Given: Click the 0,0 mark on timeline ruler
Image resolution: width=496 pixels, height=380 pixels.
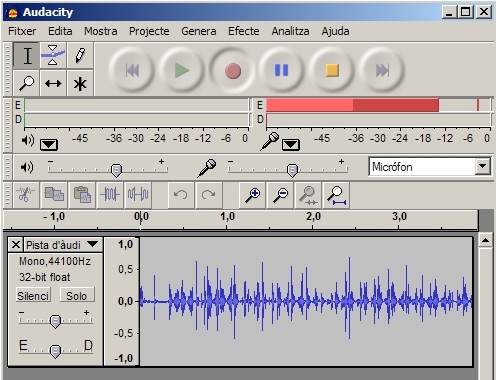Looking at the screenshot, I should pos(141,217).
